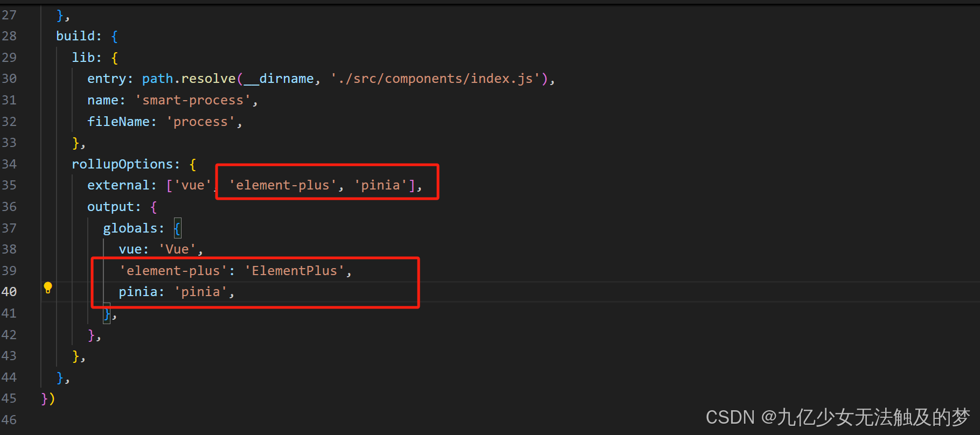Click the 'fileName' property key
Viewport: 980px width, 435px height.
[119, 122]
